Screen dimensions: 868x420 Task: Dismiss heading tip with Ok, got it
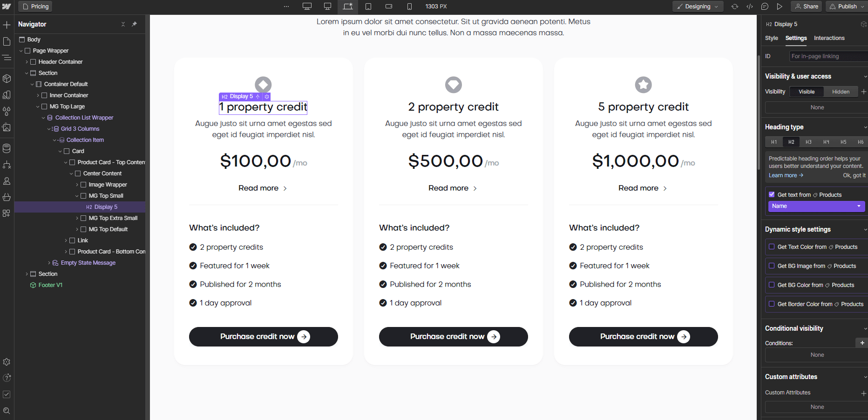[x=854, y=175]
